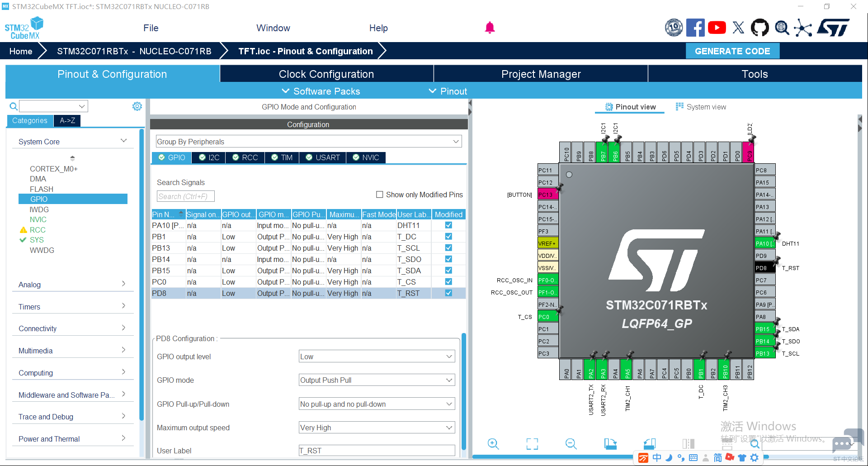Image resolution: width=868 pixels, height=466 pixels.
Task: Zoom in on the pinout view
Action: 493,444
